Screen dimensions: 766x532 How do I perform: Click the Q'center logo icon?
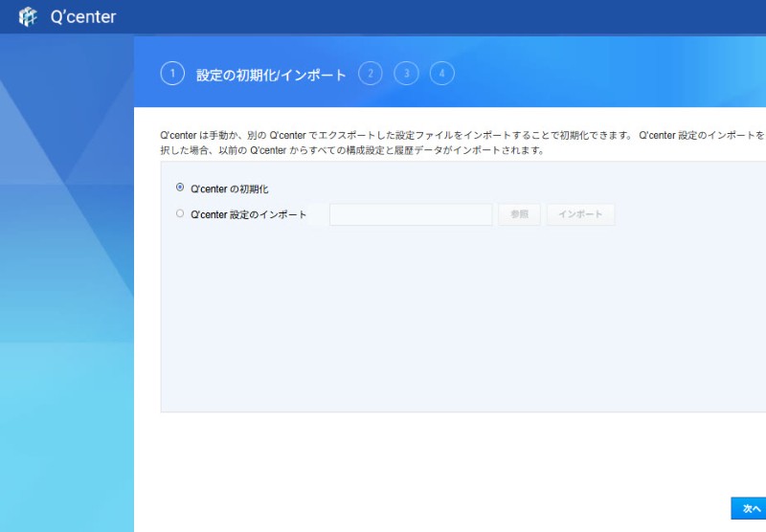tap(28, 17)
